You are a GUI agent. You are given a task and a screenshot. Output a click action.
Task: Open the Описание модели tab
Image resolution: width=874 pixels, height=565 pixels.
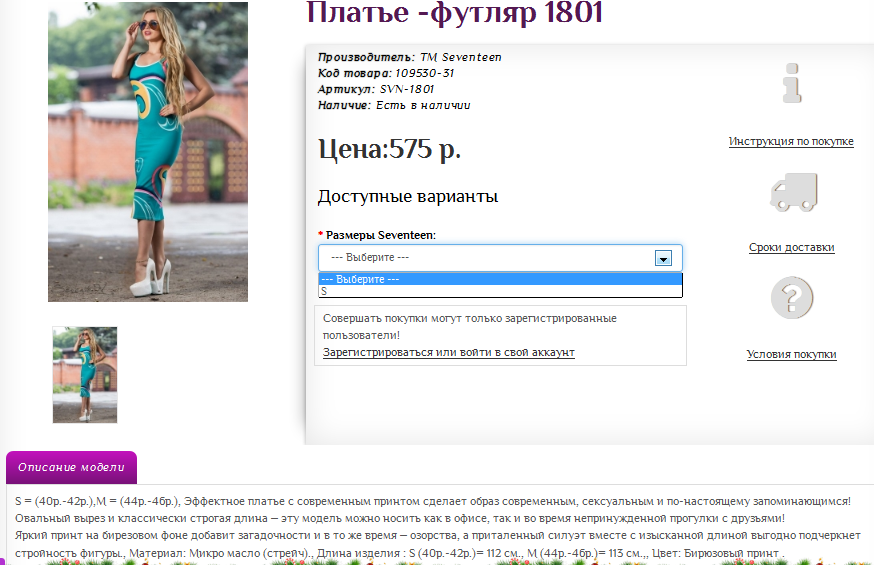pyautogui.click(x=71, y=467)
